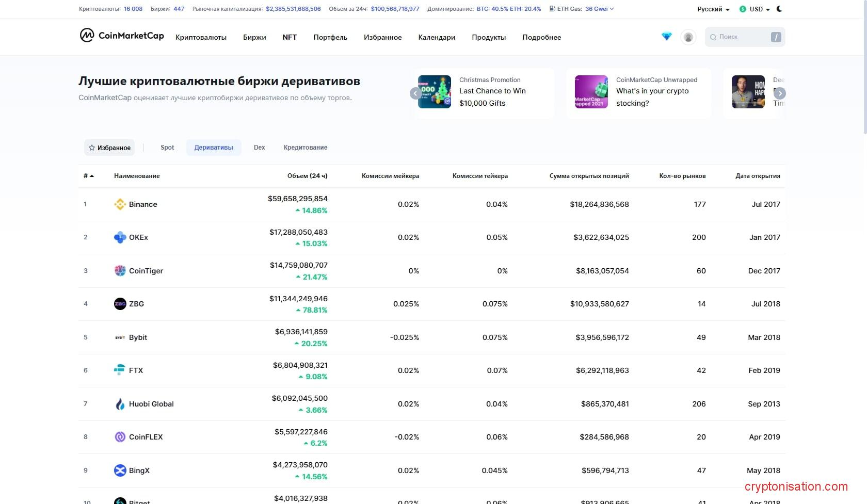Click next arrow on promo carousel
The width and height of the screenshot is (867, 504).
780,93
